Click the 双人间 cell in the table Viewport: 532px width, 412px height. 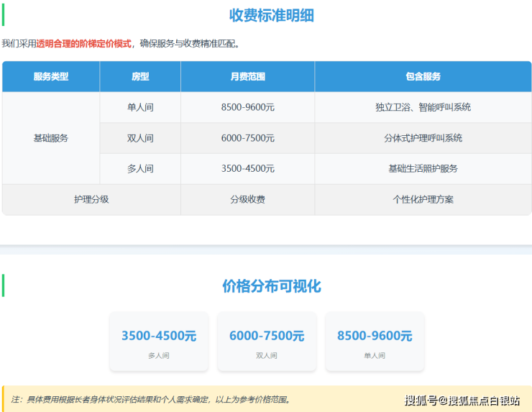pos(140,138)
